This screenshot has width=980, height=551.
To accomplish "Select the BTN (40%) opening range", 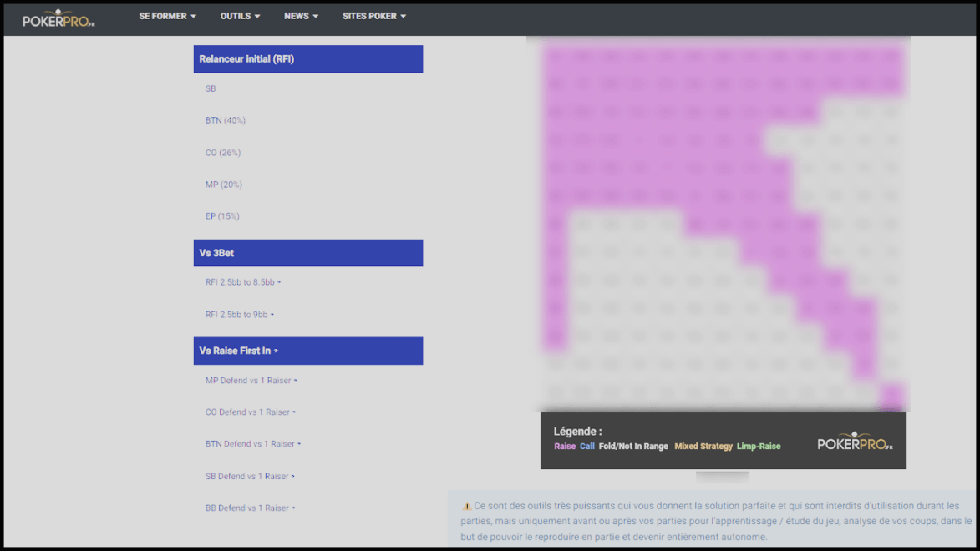I will pos(226,120).
